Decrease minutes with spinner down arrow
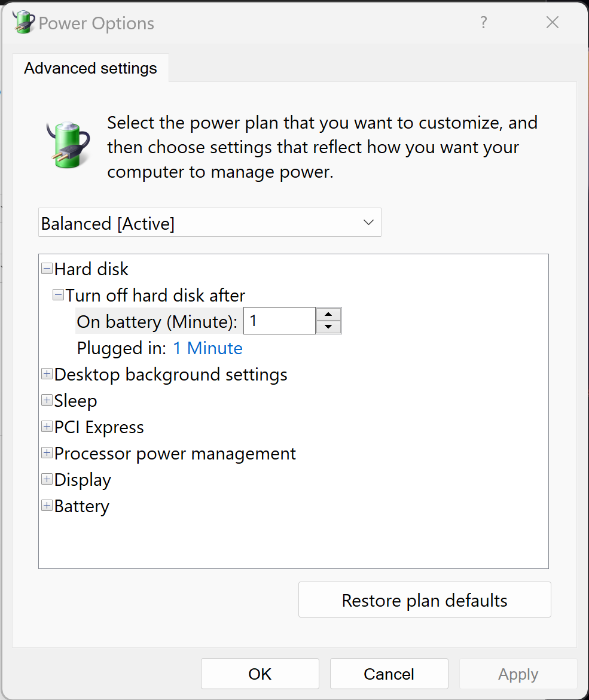This screenshot has width=589, height=700. [328, 327]
